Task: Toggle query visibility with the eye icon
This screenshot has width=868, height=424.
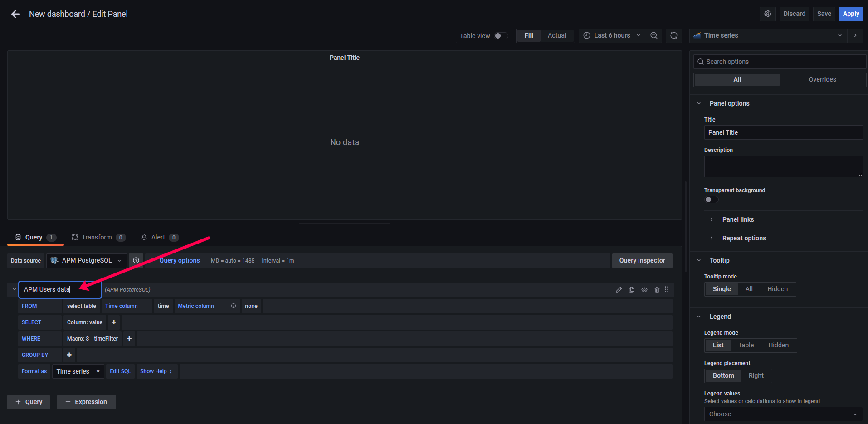Action: [644, 290]
